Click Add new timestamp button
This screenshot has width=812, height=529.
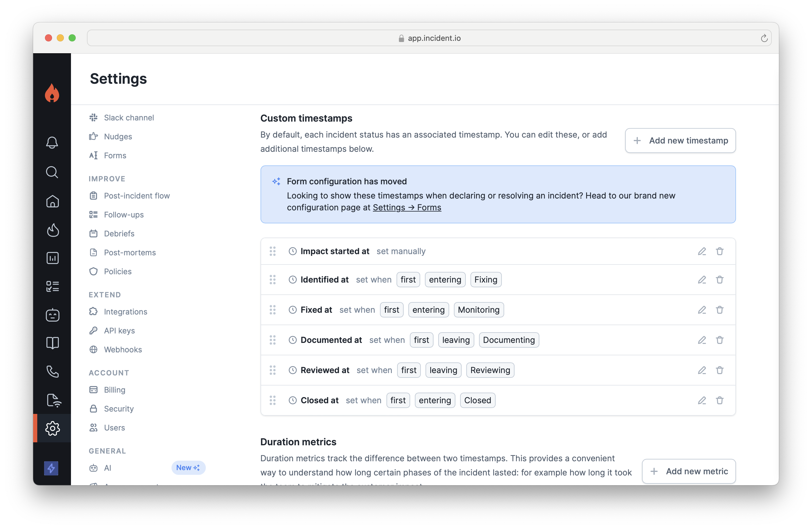pyautogui.click(x=680, y=141)
